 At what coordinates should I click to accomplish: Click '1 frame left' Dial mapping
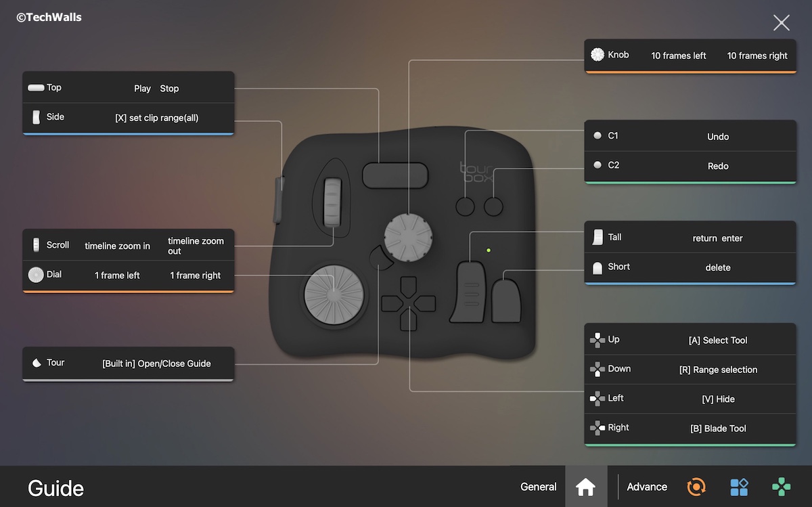point(117,275)
